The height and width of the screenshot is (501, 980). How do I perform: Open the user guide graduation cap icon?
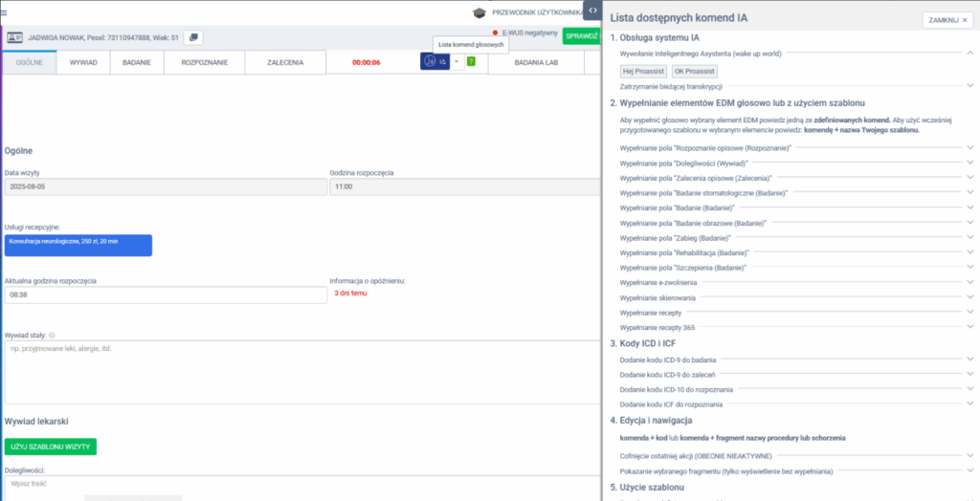(479, 12)
